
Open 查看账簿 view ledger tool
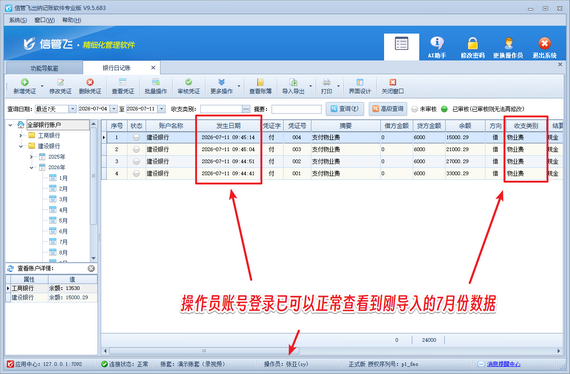coord(260,86)
